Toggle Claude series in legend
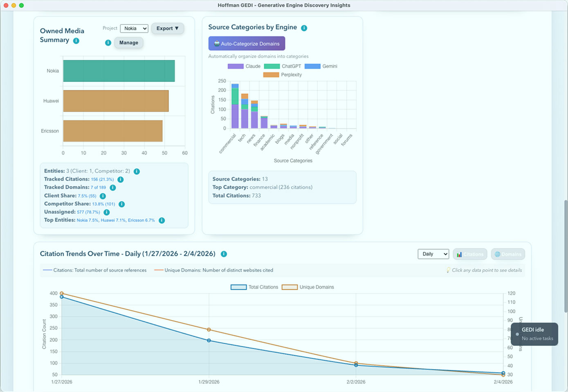The height and width of the screenshot is (392, 568). 244,66
